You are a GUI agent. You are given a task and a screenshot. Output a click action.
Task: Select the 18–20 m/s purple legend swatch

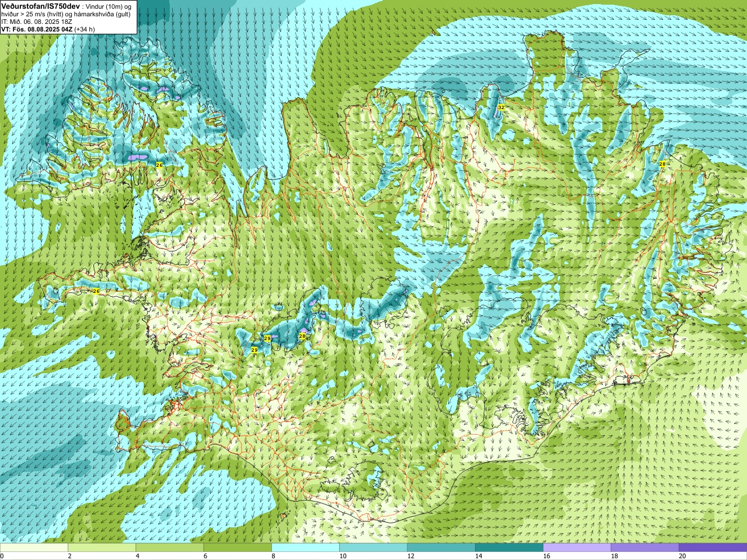pyautogui.click(x=644, y=548)
